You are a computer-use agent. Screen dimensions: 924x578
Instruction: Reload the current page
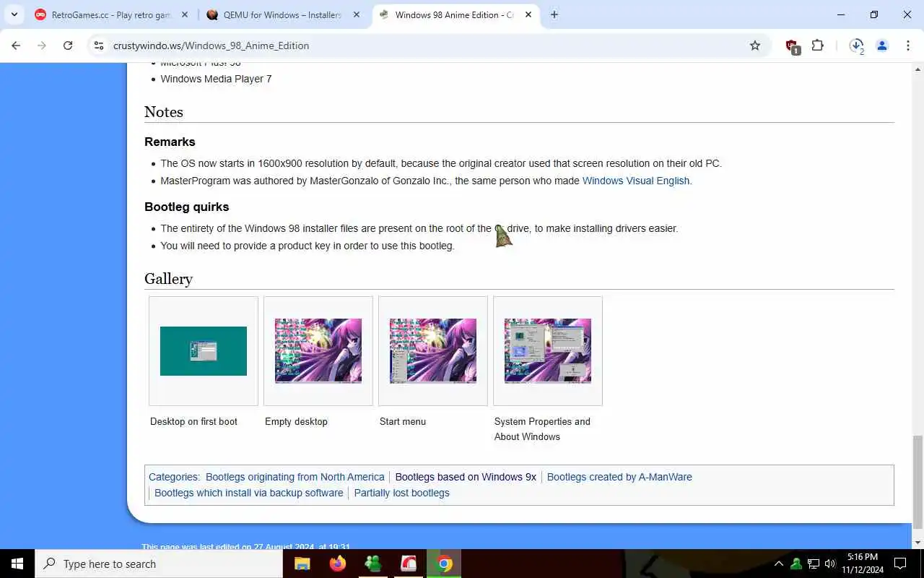(x=68, y=46)
